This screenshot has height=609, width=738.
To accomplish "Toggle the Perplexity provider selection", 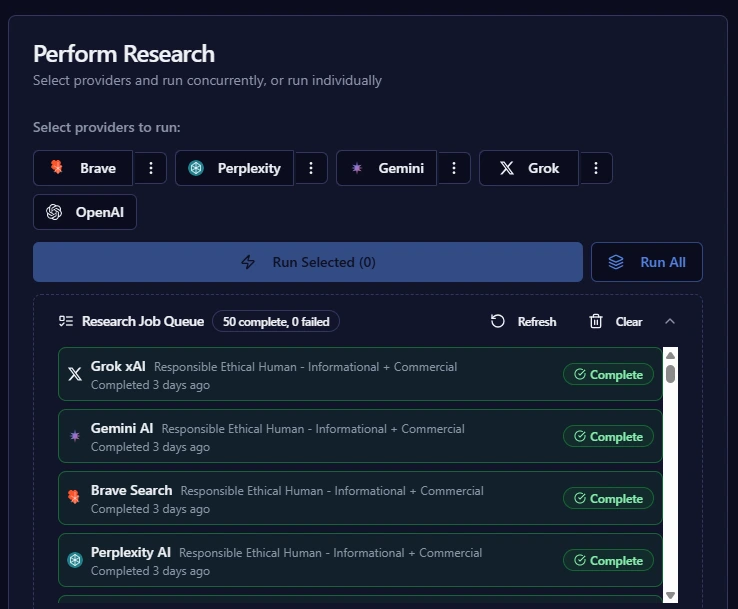I will 234,168.
